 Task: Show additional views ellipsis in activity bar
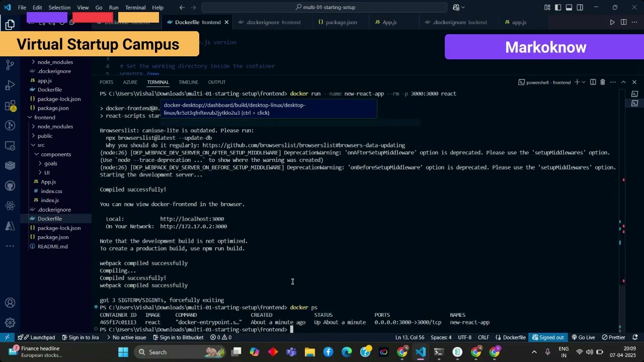10,246
